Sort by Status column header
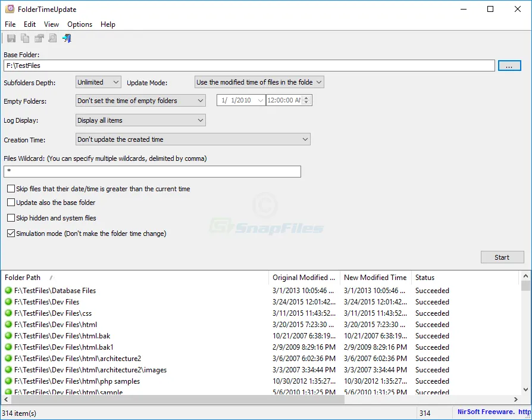532x420 pixels. (x=465, y=278)
